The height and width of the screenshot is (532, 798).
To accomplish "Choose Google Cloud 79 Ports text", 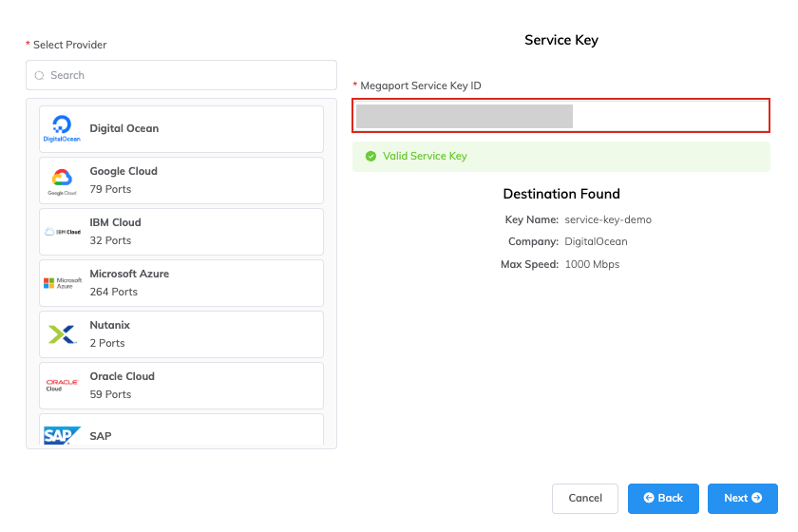I will tap(123, 180).
